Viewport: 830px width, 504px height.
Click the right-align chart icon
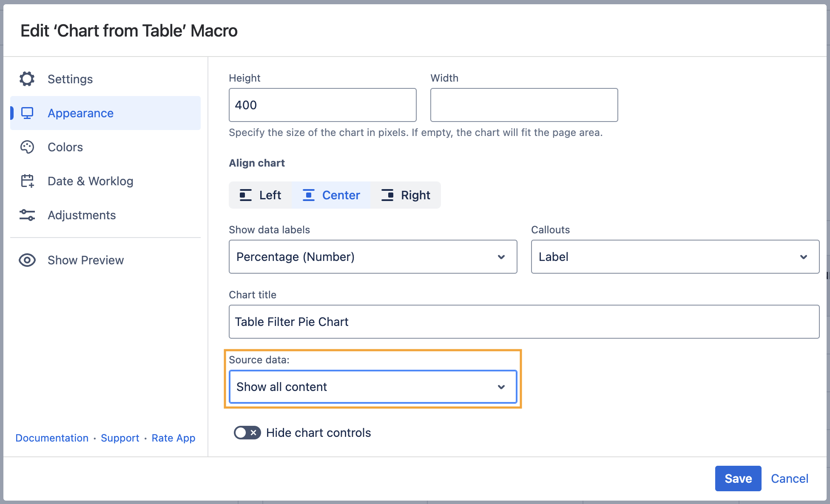pos(387,195)
